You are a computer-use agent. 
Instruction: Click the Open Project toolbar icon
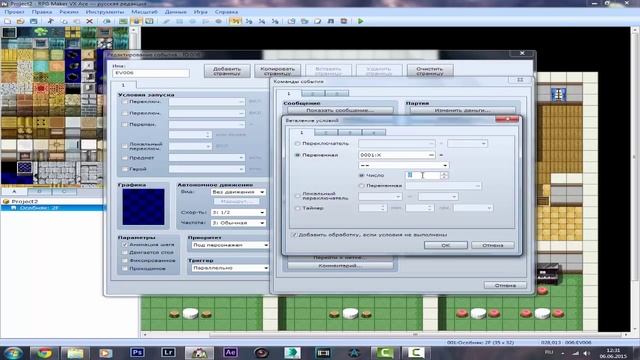click(20, 21)
